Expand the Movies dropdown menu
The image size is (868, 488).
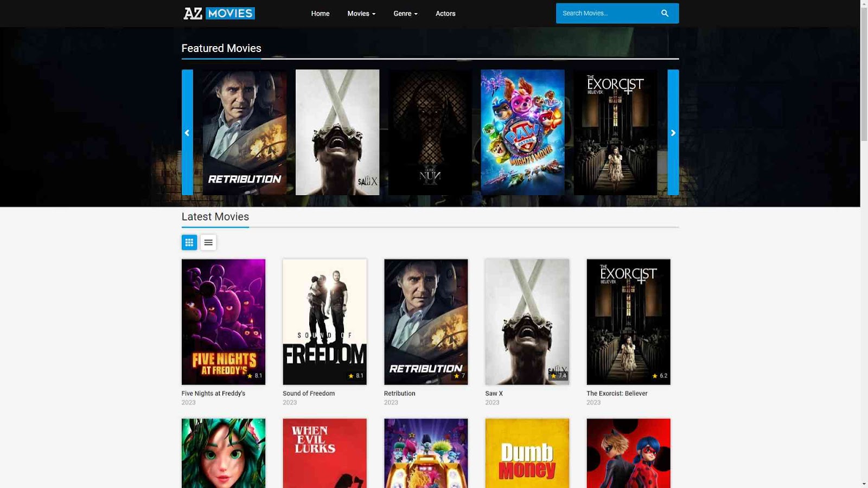(x=361, y=14)
